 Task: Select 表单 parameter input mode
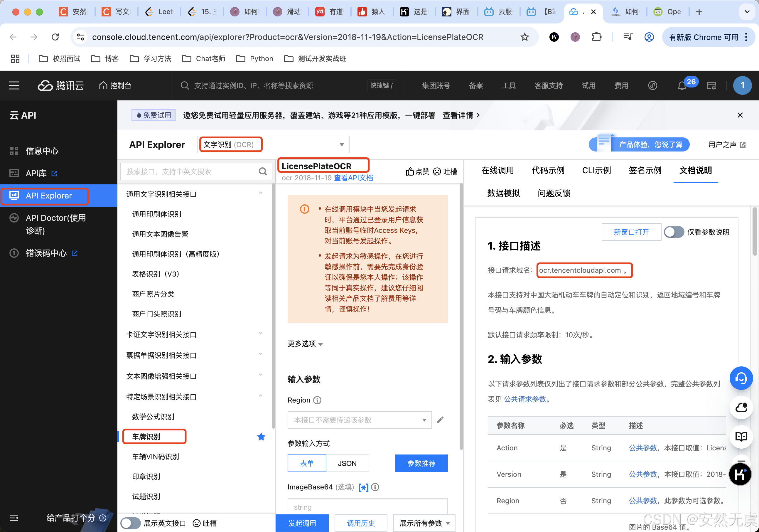[307, 463]
